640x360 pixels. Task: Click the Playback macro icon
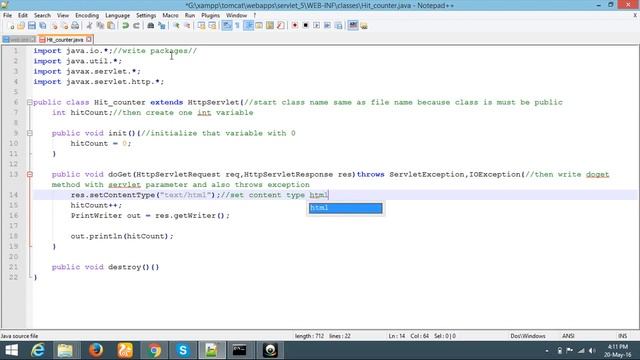pos(316,26)
